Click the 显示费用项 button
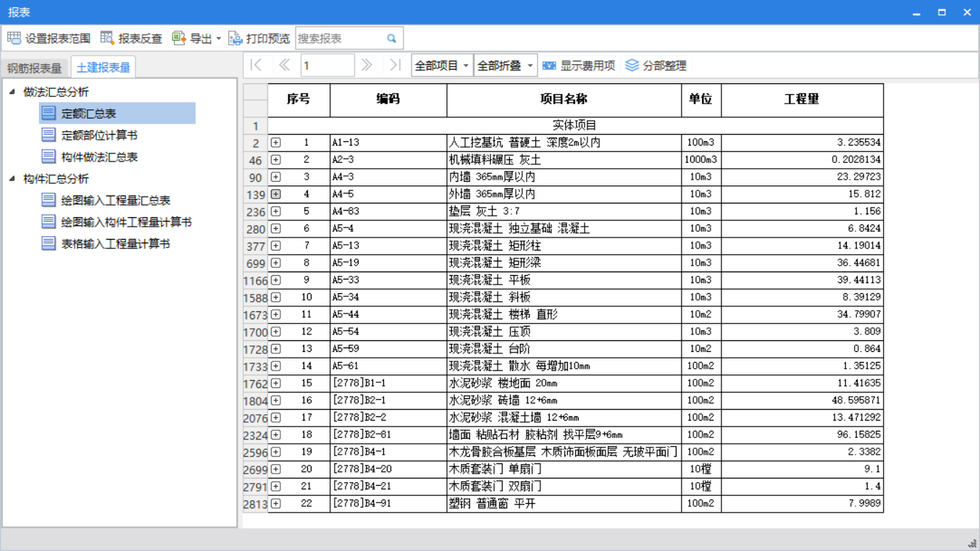980x551 pixels. pos(579,65)
